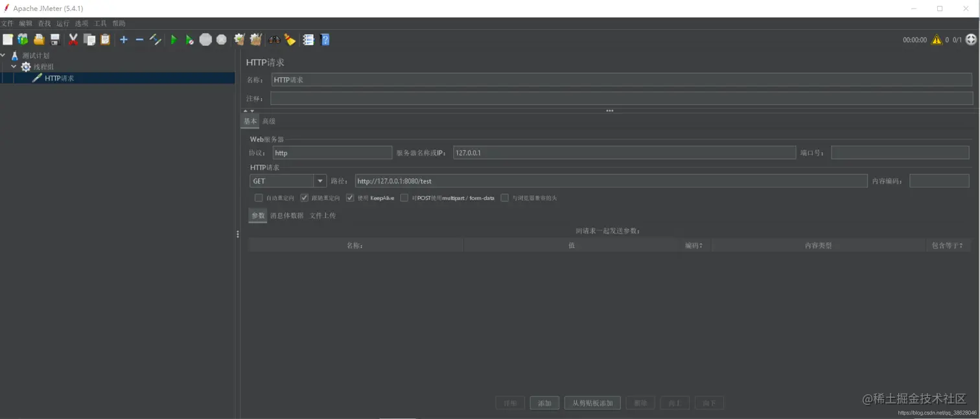Toggle the 使用 KeepAlive checkbox

(350, 198)
